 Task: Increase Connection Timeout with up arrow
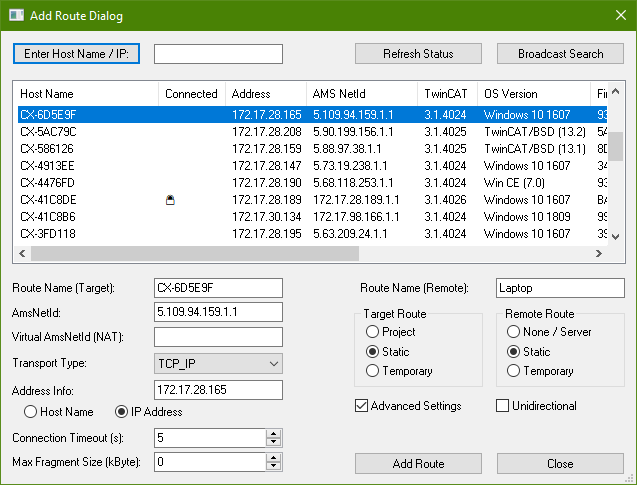tap(274, 433)
